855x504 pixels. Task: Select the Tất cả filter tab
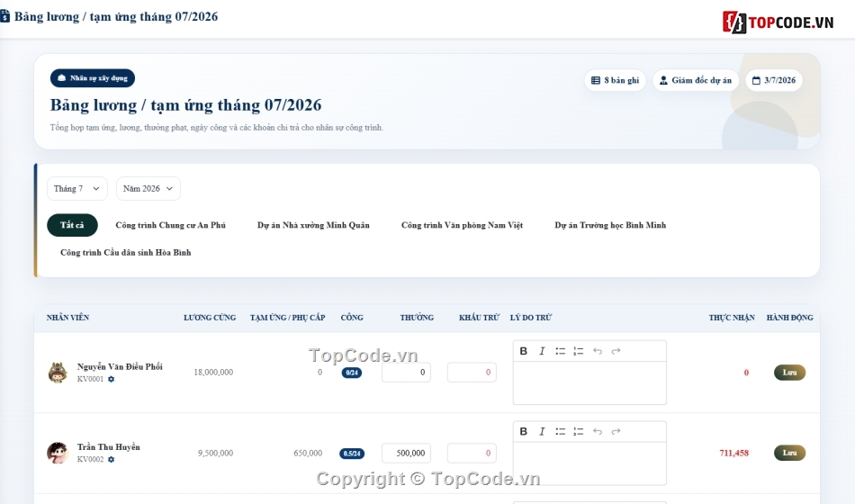(72, 225)
